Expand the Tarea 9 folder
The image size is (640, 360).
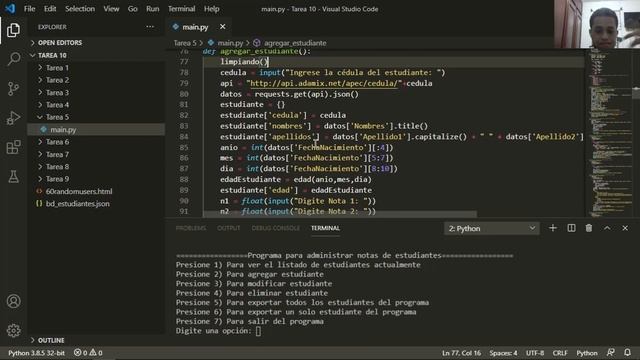57,179
